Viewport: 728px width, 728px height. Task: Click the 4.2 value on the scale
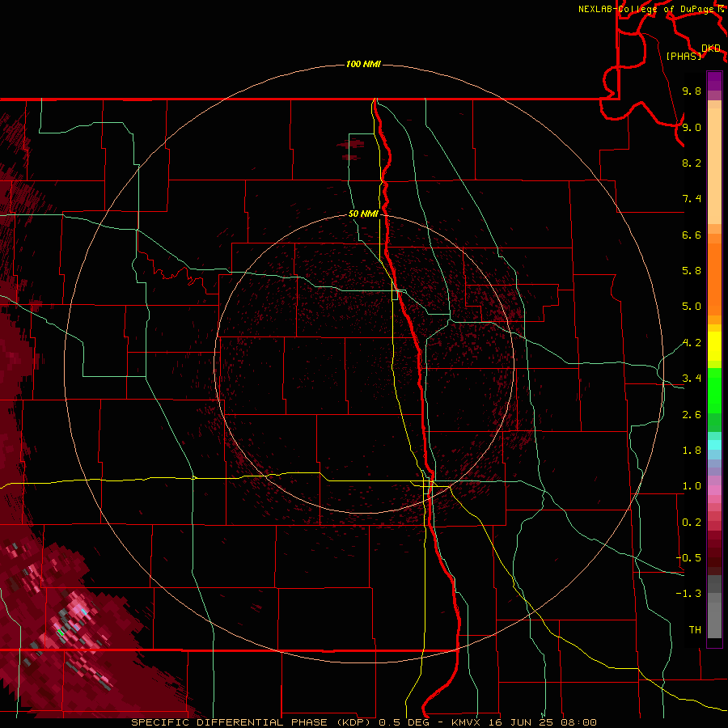(x=692, y=343)
